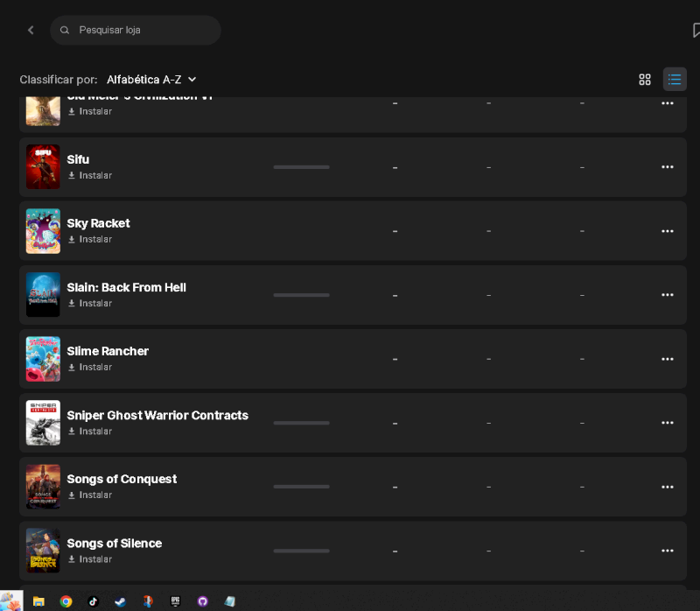Open three-dot menu for Sniper Ghost Warrior Contracts

click(x=668, y=423)
